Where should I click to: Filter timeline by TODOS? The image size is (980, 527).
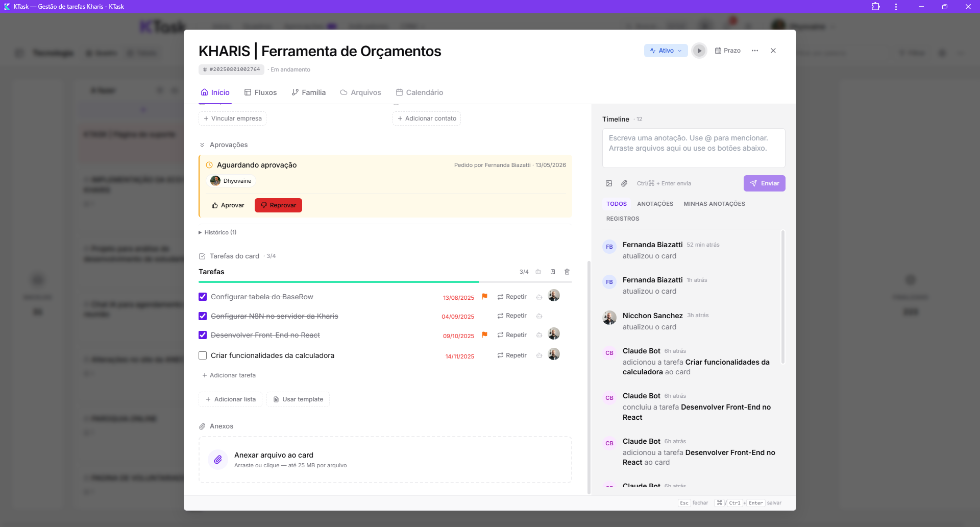pyautogui.click(x=617, y=204)
